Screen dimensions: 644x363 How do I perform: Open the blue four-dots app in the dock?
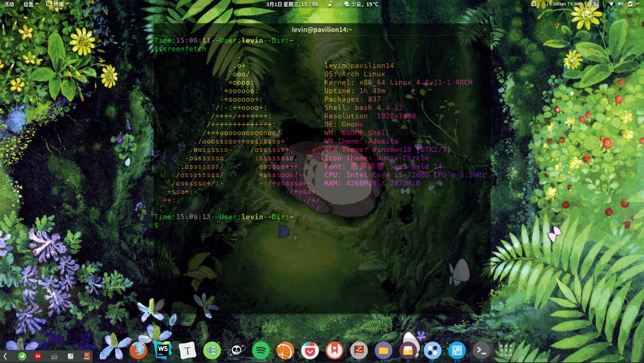point(432,350)
